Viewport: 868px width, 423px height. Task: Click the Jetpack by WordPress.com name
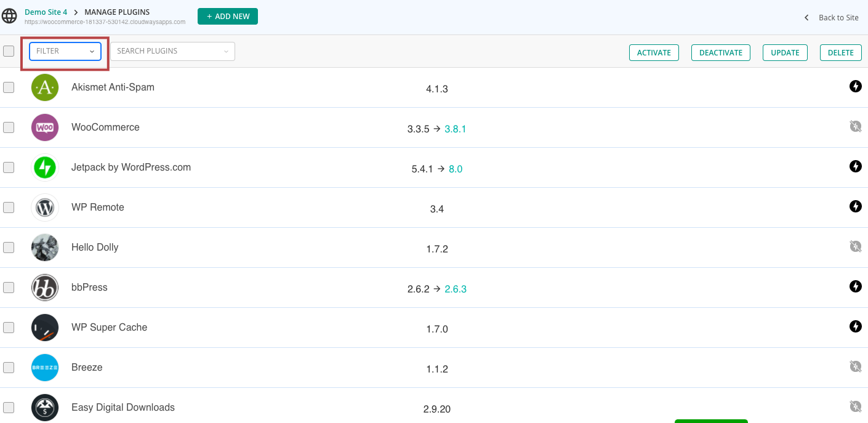[131, 167]
